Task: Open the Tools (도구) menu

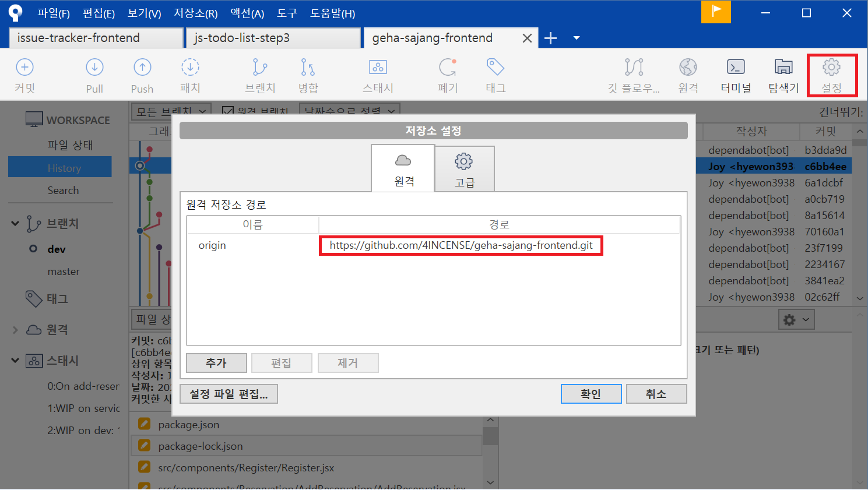Action: (x=287, y=13)
